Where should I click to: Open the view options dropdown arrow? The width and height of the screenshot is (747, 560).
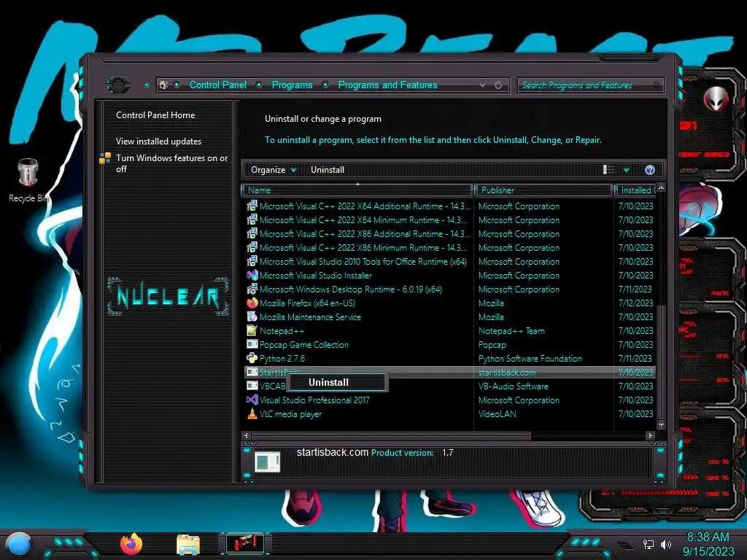coord(626,170)
